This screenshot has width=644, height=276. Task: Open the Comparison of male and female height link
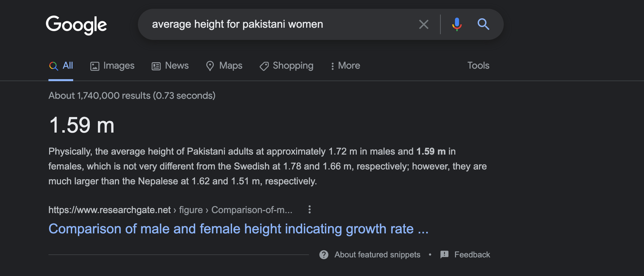(238, 229)
